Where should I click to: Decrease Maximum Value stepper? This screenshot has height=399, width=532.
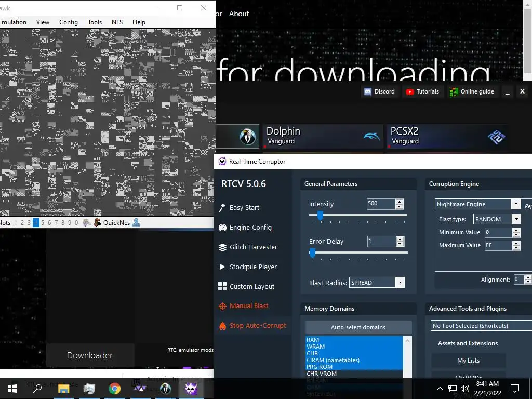point(516,248)
